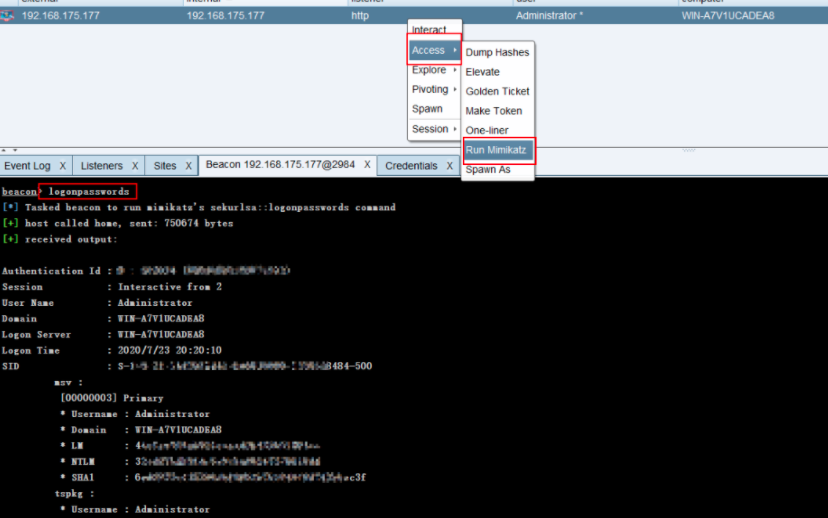Switch to the Credentials tab
This screenshot has height=518, width=828.
click(411, 166)
